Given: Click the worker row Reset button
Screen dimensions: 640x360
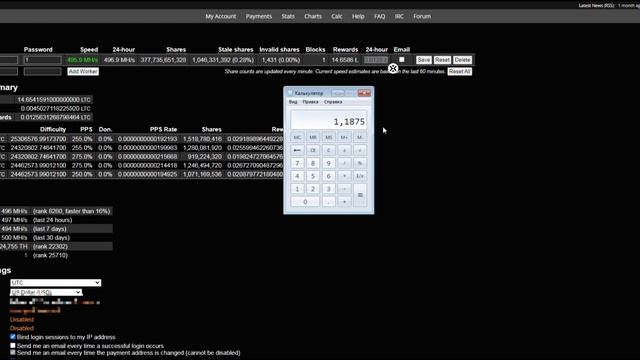Looking at the screenshot, I should [442, 60].
